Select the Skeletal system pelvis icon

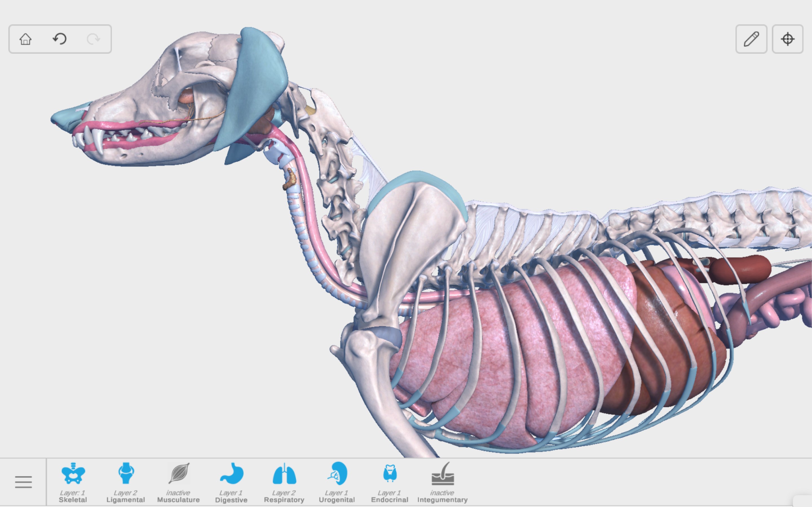pyautogui.click(x=73, y=473)
